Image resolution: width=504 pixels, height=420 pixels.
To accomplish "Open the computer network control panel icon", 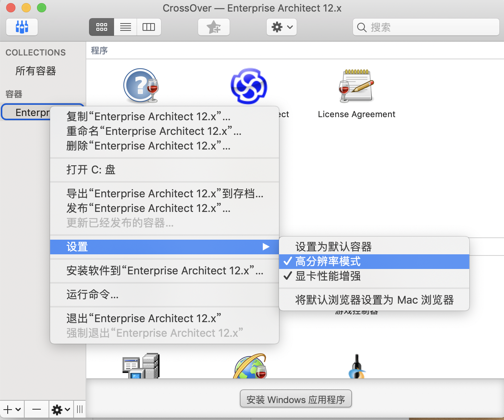I will tap(141, 366).
